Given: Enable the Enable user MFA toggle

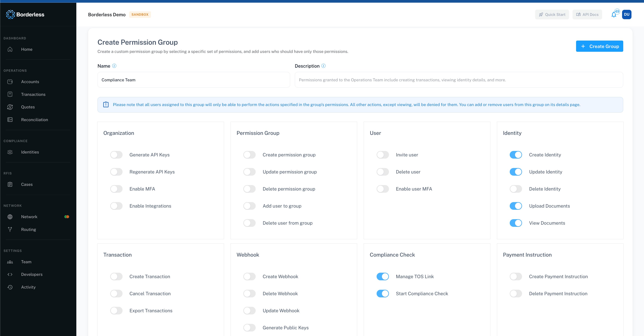Looking at the screenshot, I should (383, 189).
